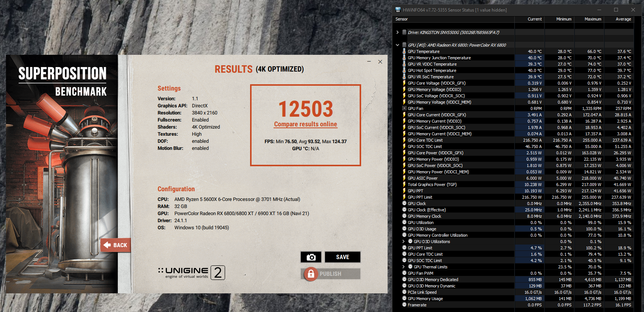The width and height of the screenshot is (644, 312).
Task: Select bolt icon for GPU Core Power (VDDCR_GFX)
Action: tap(404, 153)
